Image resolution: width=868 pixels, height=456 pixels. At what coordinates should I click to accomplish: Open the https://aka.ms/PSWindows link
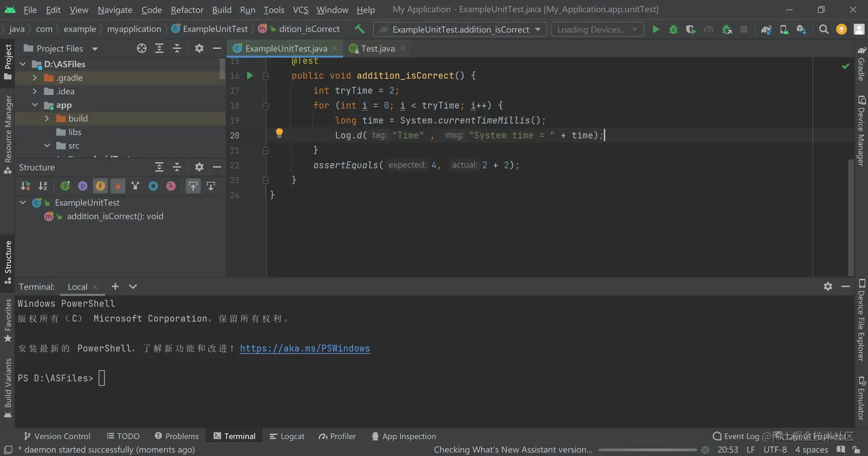pyautogui.click(x=305, y=349)
